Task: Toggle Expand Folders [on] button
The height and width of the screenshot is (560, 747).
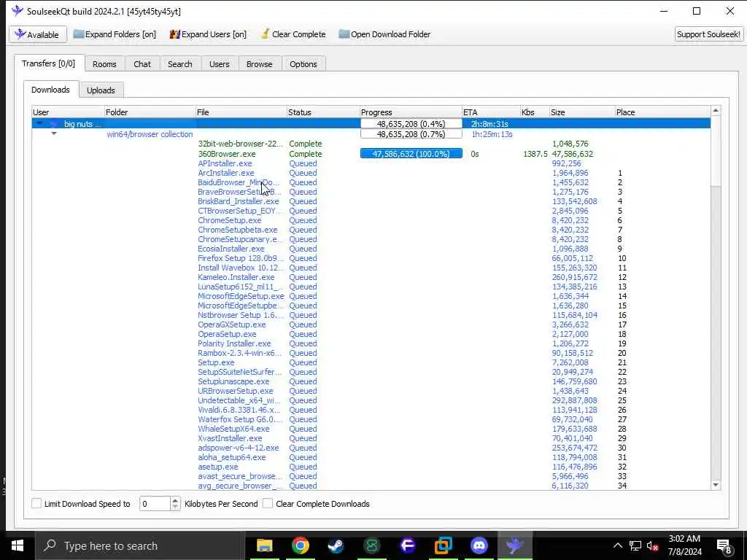Action: pos(115,34)
